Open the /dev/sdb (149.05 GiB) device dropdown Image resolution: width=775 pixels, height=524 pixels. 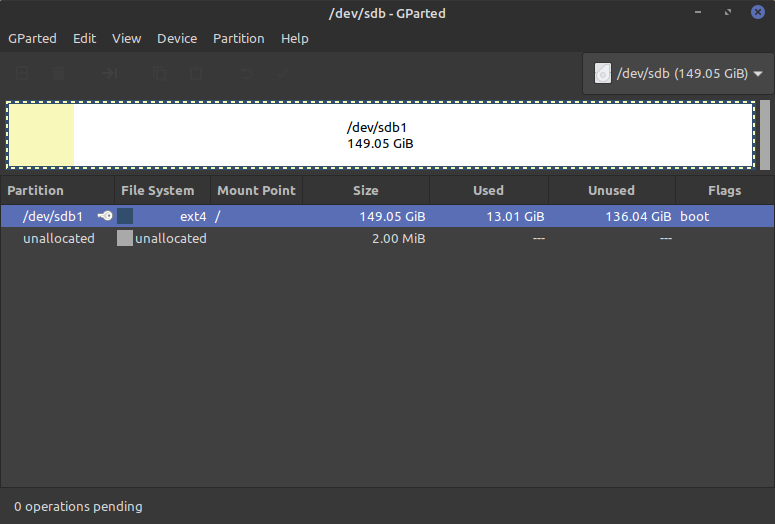678,74
